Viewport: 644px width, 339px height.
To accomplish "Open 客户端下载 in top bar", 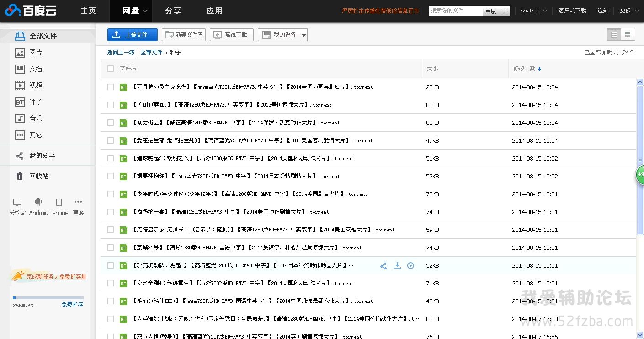I will [x=572, y=11].
